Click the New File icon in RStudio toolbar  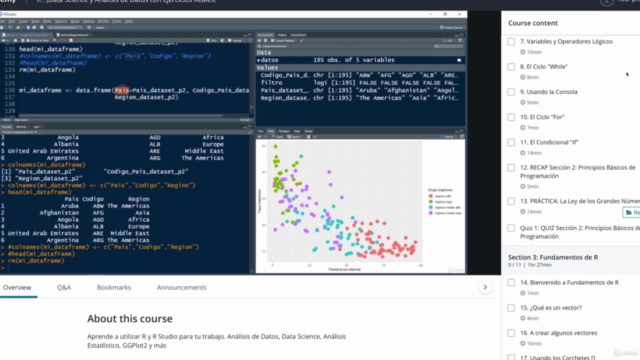pyautogui.click(x=2, y=27)
